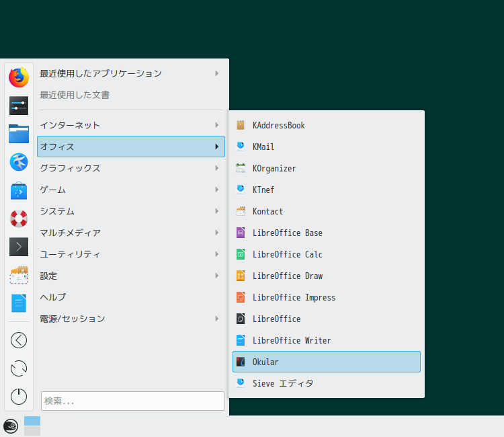504x437 pixels.
Task: Switch to the upper virtual desktop in pager
Action: coord(32,421)
